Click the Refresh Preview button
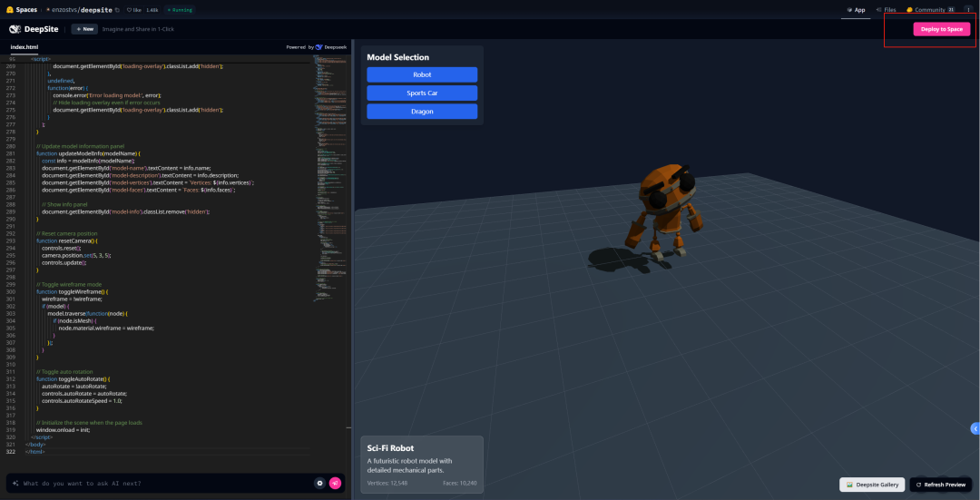 (941, 485)
